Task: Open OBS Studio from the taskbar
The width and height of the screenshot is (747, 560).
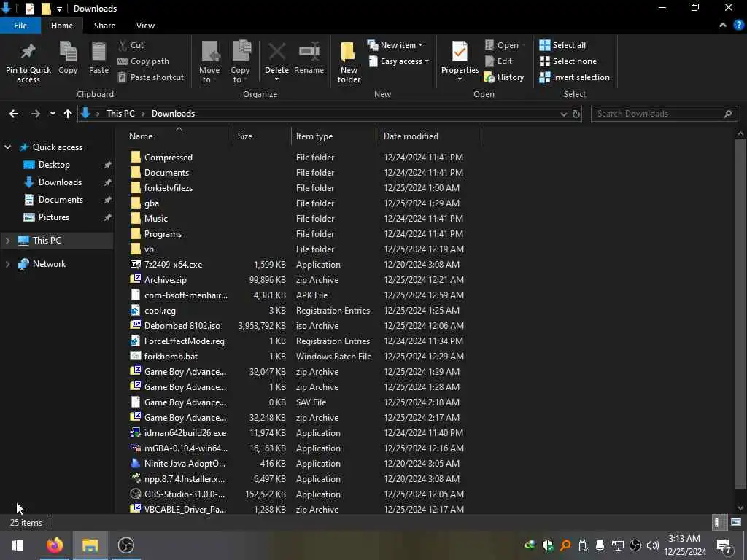Action: tap(126, 545)
